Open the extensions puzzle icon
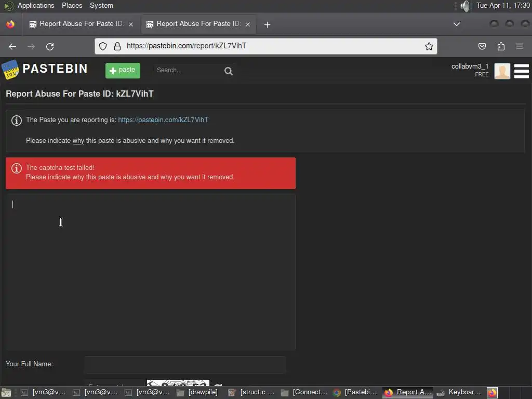 click(501, 46)
